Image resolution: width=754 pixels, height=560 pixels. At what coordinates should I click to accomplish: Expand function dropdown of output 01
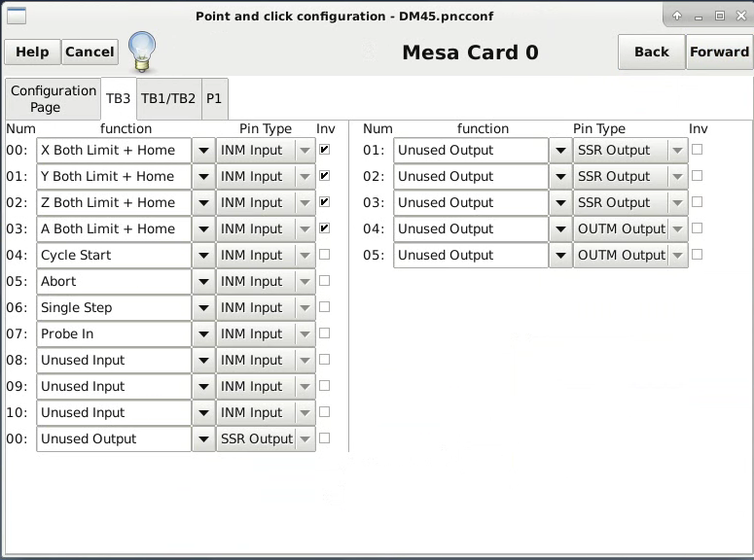click(560, 151)
